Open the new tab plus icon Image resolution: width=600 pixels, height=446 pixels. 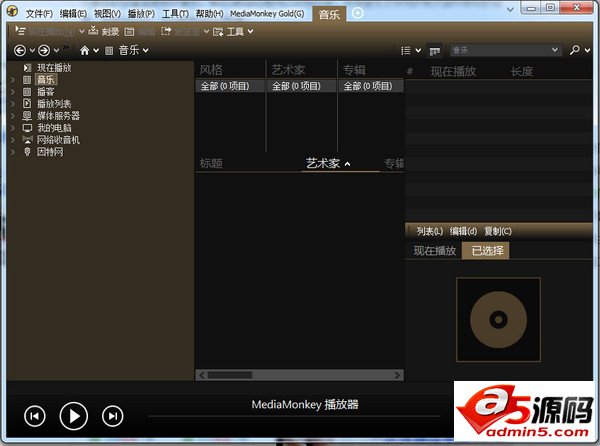pyautogui.click(x=358, y=13)
